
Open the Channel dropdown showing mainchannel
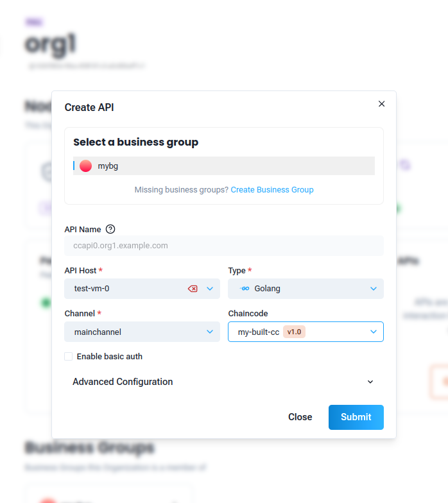click(142, 332)
